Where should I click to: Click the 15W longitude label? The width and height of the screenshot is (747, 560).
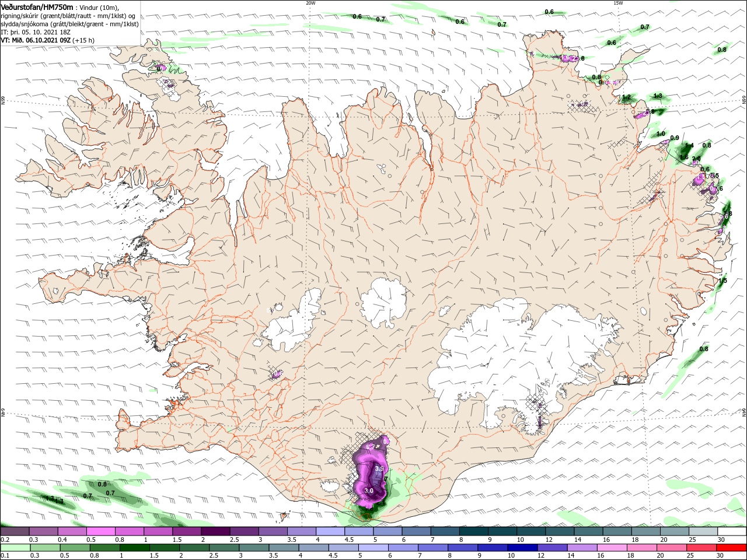tap(618, 2)
